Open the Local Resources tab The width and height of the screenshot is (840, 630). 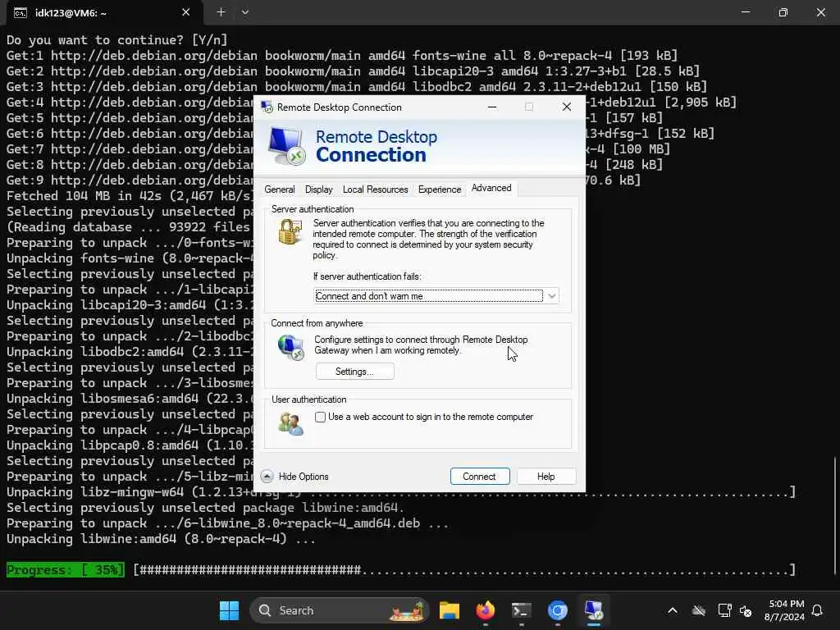[375, 189]
